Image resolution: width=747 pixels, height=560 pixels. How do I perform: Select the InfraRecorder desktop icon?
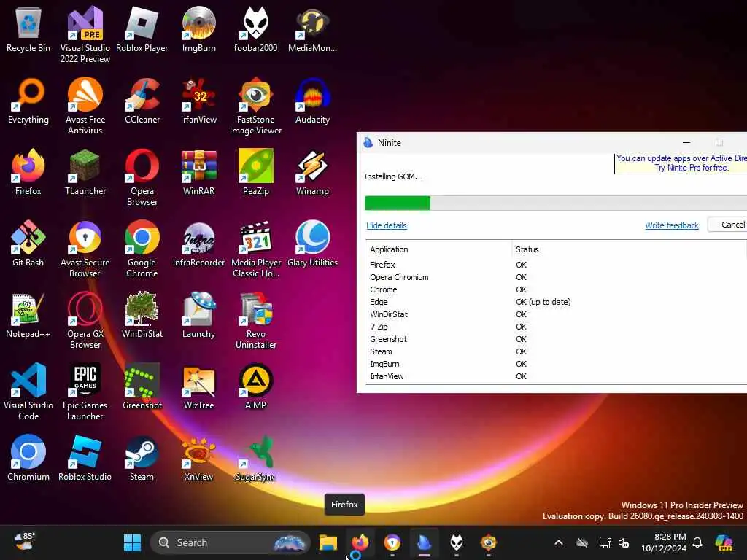(198, 244)
